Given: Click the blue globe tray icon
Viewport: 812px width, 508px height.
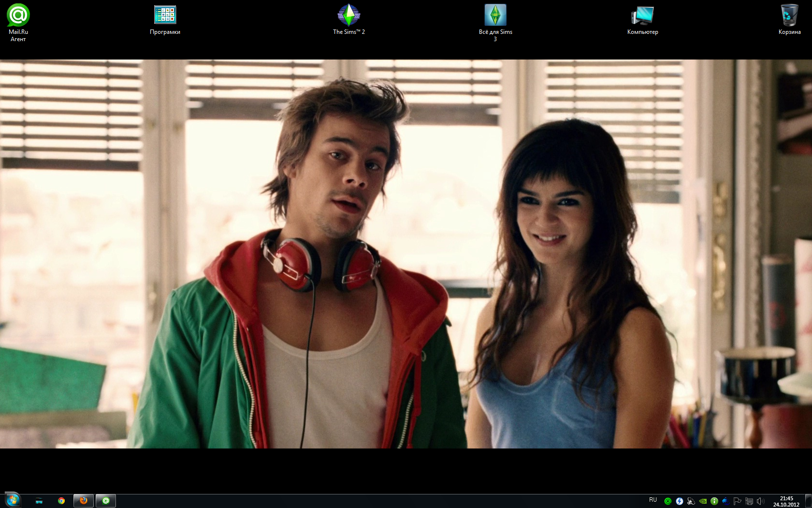Looking at the screenshot, I should click(x=725, y=501).
